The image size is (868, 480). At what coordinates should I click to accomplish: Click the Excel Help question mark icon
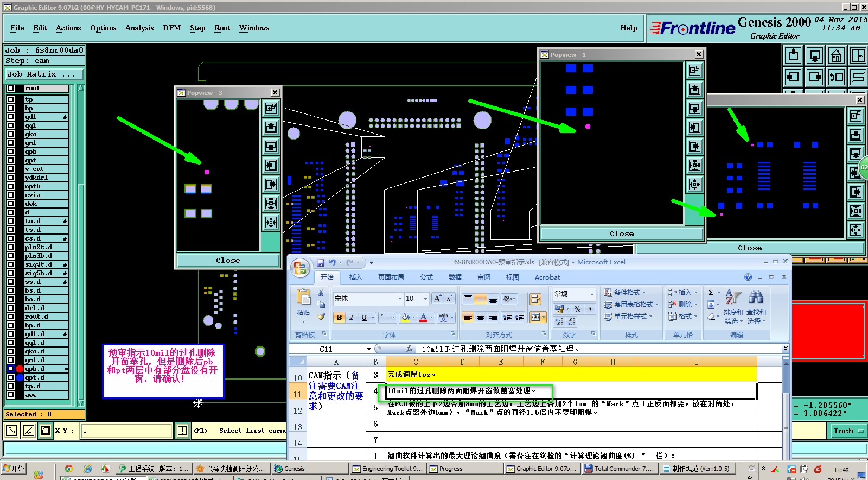(x=748, y=277)
